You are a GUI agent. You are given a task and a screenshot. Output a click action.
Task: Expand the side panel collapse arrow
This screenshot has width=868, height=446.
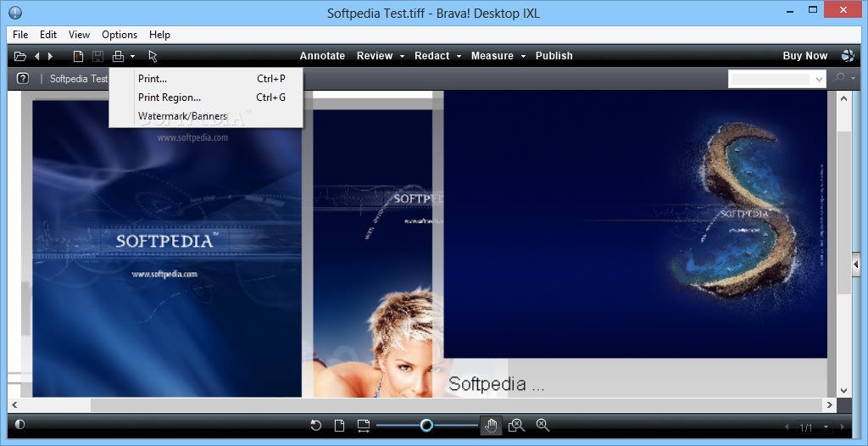pos(856,265)
